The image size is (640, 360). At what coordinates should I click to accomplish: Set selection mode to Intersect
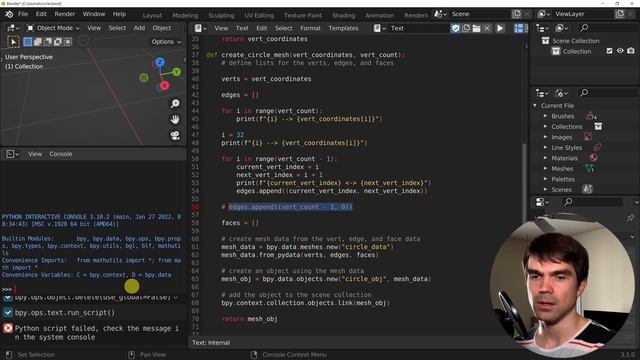(x=68, y=42)
